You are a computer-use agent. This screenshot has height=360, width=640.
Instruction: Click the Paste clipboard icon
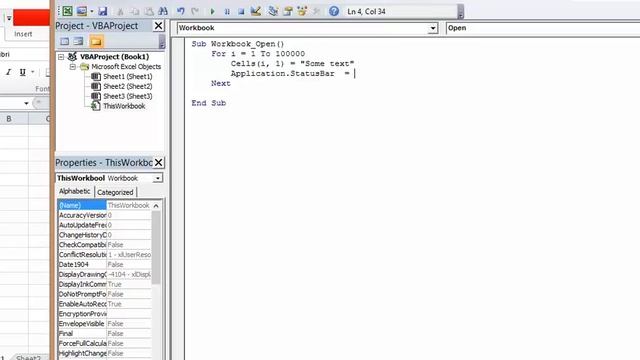click(149, 11)
